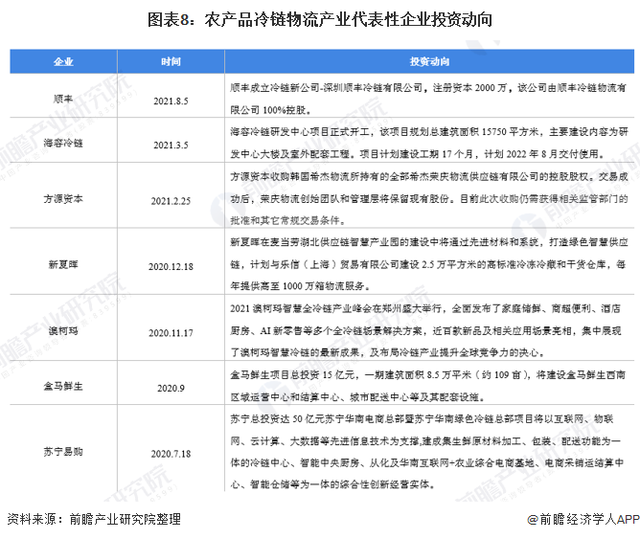Select the date 2021.8.5 cell
640x539 pixels.
(x=171, y=99)
